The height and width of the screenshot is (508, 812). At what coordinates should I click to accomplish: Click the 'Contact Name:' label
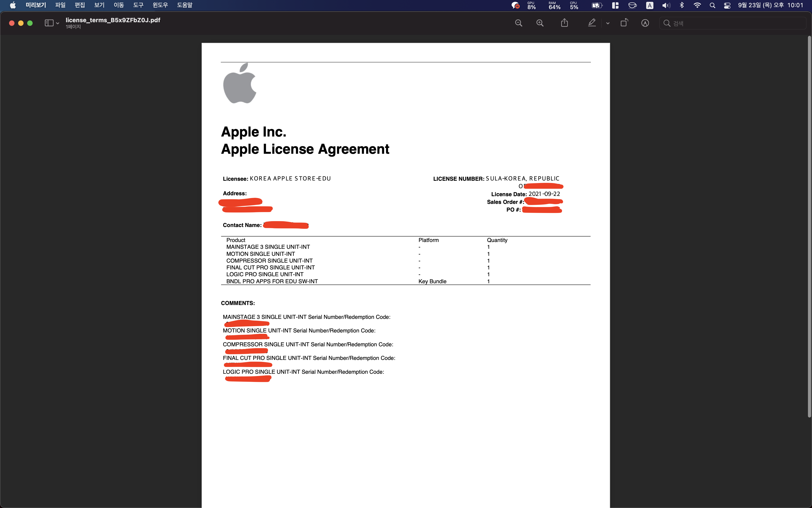click(x=242, y=225)
